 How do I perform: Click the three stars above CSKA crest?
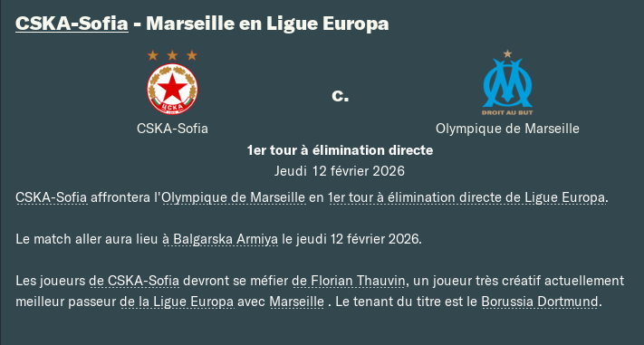click(x=172, y=55)
